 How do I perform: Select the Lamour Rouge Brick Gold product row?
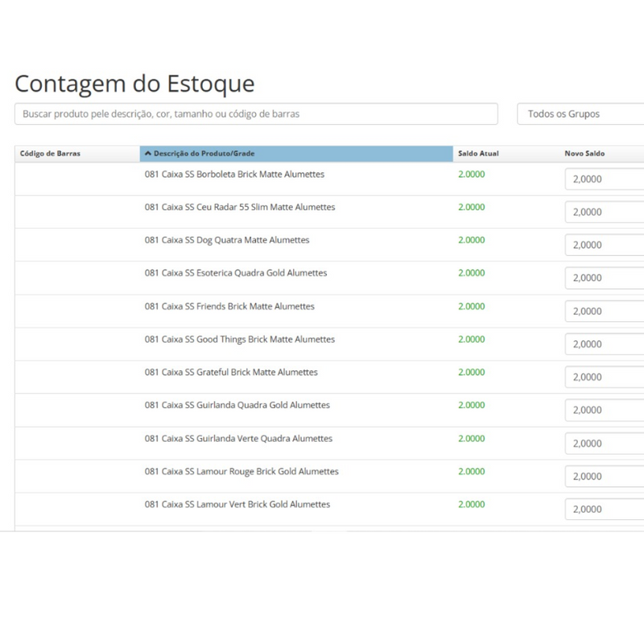coord(242,472)
